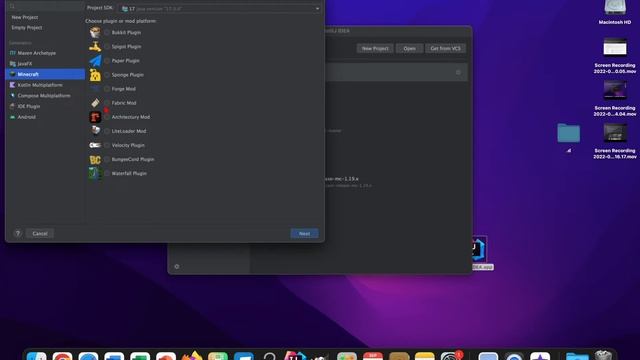This screenshot has width=640, height=360.
Task: Open the Project SDK dropdown
Action: point(220,8)
